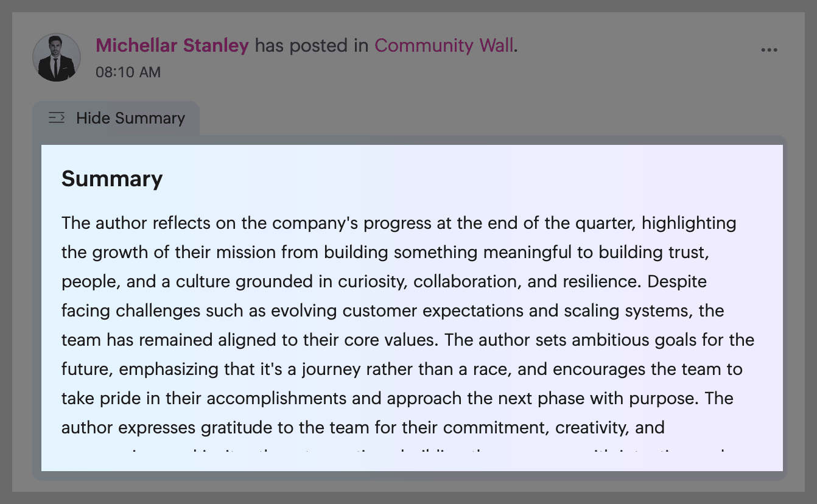Click the line starting "take pride in their"

pyautogui.click(x=397, y=398)
